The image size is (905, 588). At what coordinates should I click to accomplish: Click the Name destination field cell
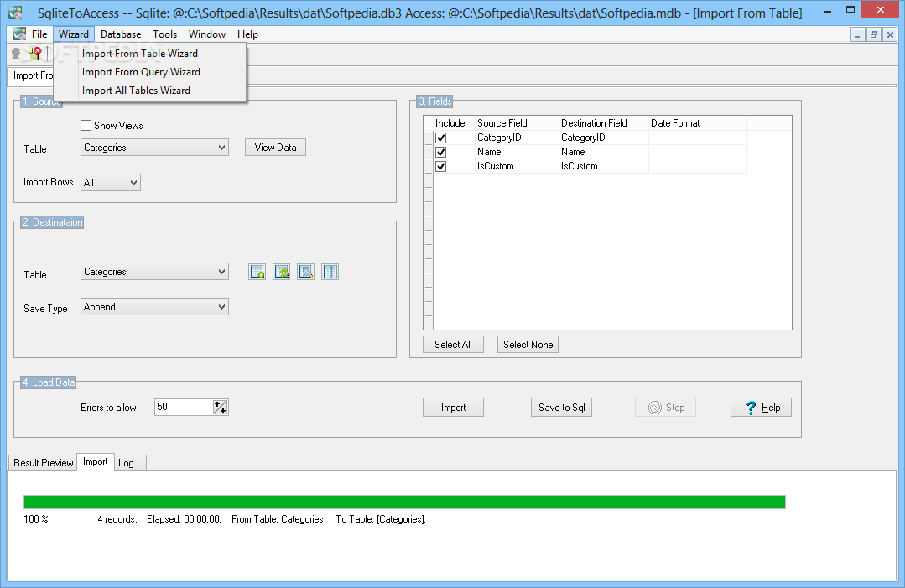coord(604,152)
